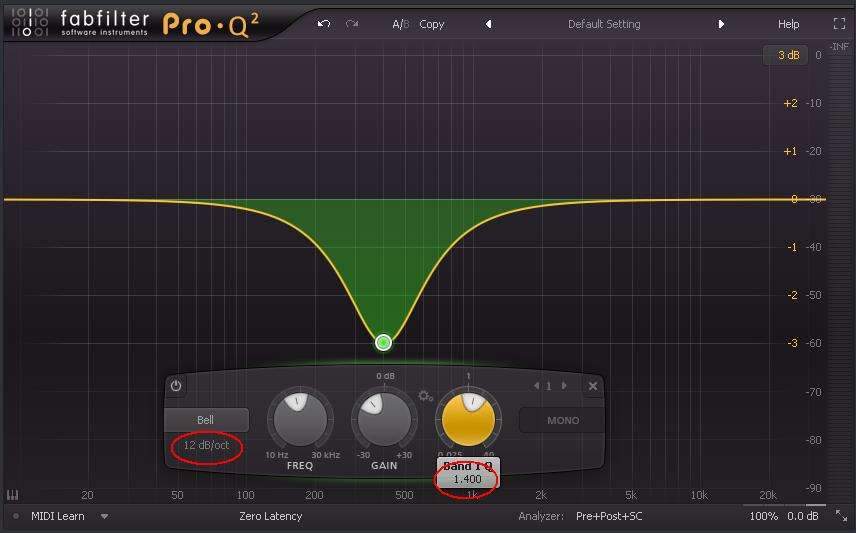The height and width of the screenshot is (533, 856).
Task: Open the Bell filter shape dropdown
Action: [205, 420]
